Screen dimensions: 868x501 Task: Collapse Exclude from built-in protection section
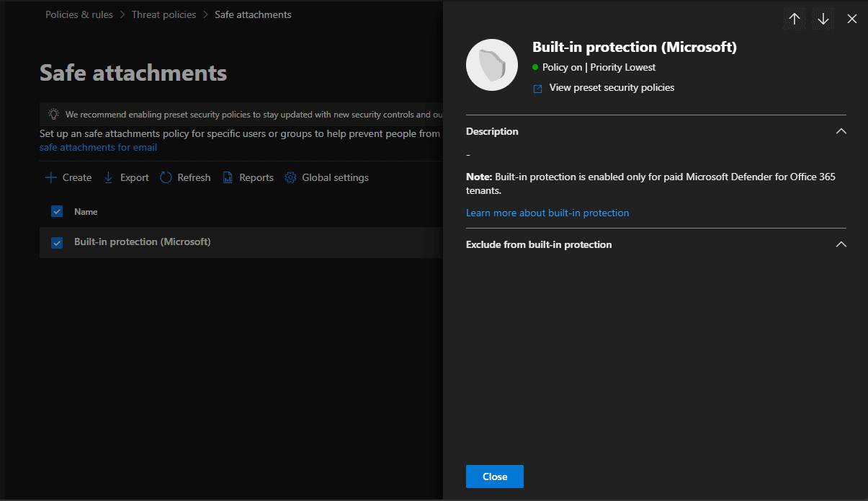[x=841, y=245]
